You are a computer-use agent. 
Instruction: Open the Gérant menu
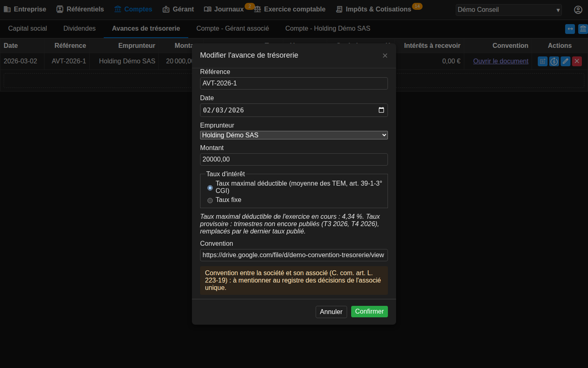tap(178, 9)
